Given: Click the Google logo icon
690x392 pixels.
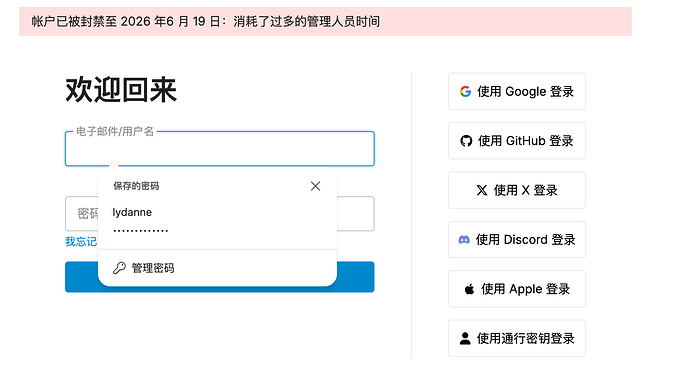Looking at the screenshot, I should pyautogui.click(x=465, y=92).
